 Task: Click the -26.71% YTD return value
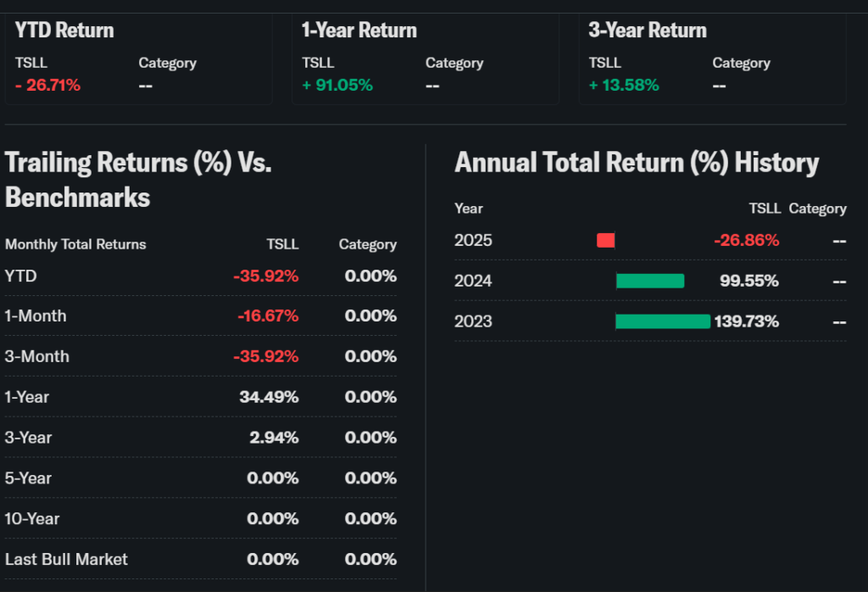pos(47,85)
